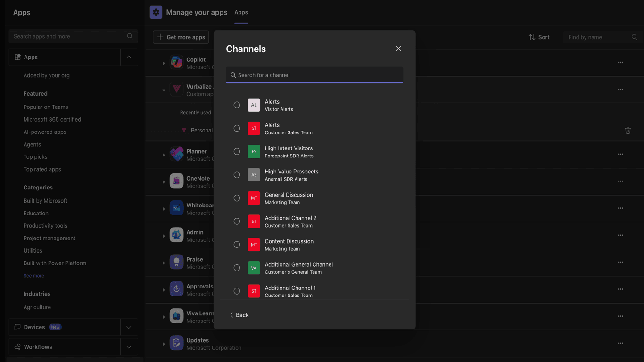
Task: Select the Additional Channel 1 radio button
Action: (237, 291)
